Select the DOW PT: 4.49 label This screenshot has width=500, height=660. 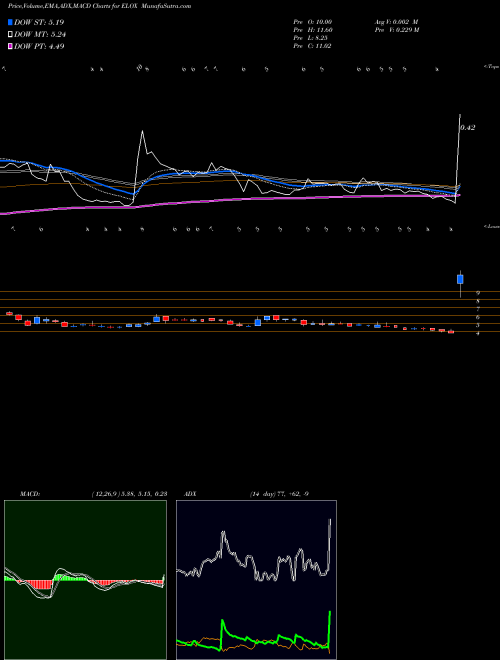(39, 47)
